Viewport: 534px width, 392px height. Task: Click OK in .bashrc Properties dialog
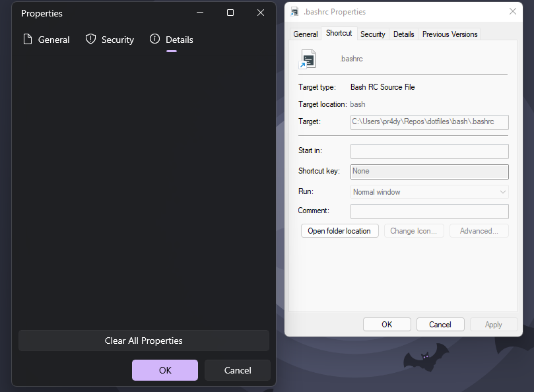point(387,325)
